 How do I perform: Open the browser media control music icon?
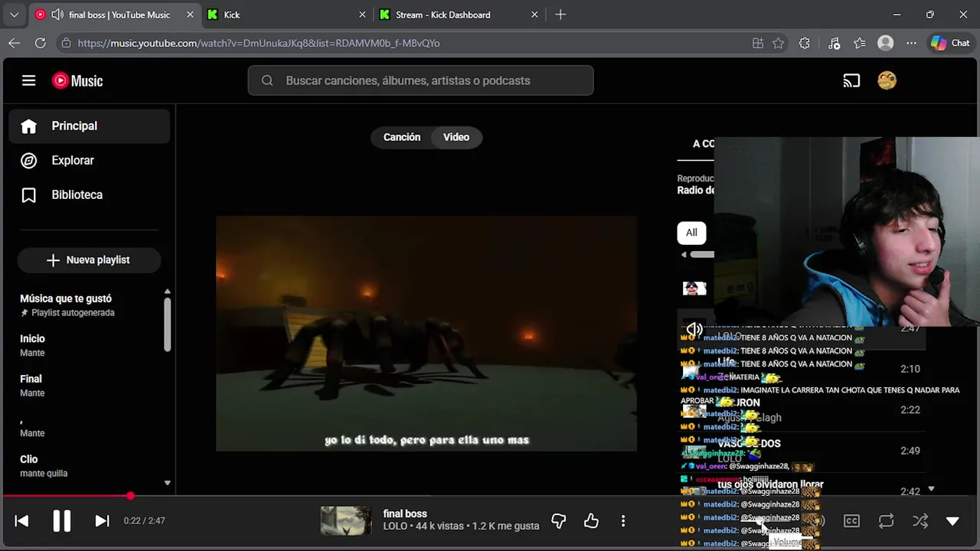pyautogui.click(x=834, y=43)
